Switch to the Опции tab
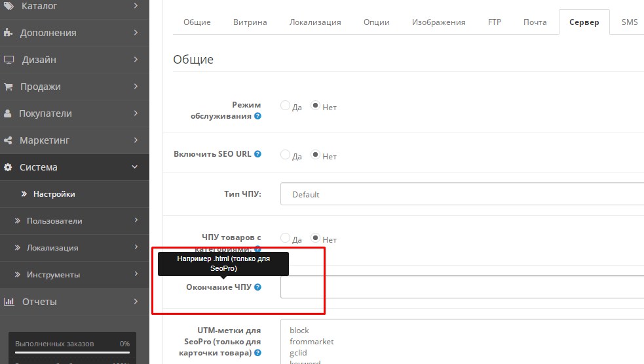 click(x=377, y=22)
